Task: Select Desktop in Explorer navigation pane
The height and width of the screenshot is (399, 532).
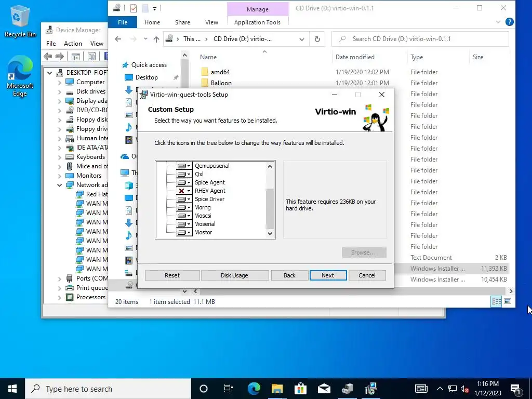Action: [147, 77]
